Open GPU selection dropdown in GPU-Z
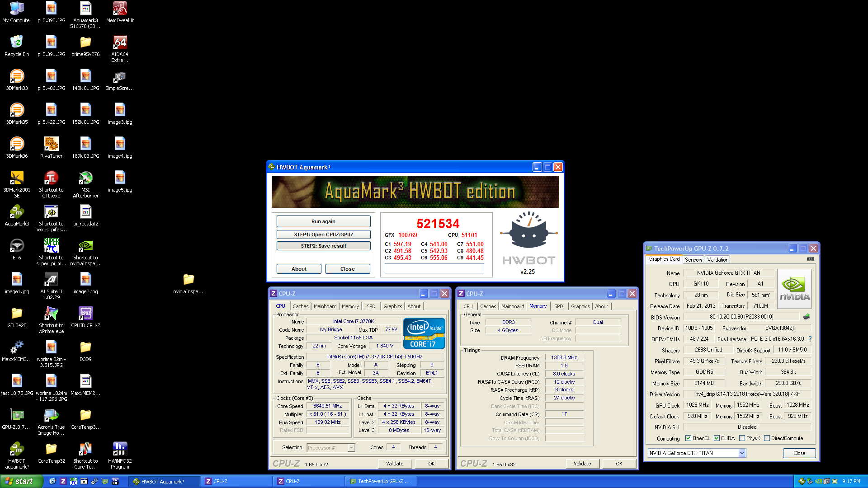This screenshot has height=488, width=868. [742, 453]
